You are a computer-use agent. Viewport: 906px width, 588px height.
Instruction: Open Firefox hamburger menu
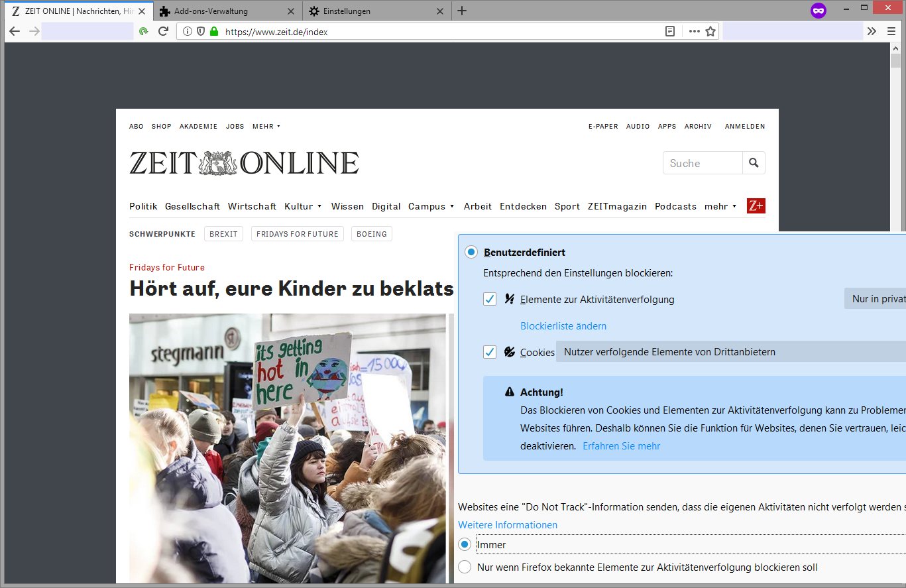click(x=891, y=31)
